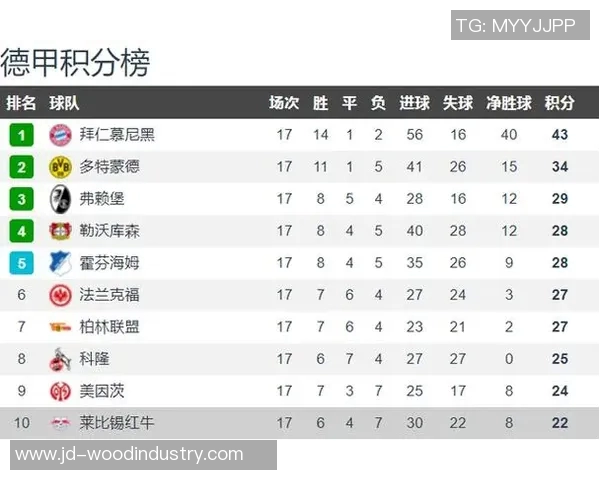
Task: Click the Borussia Dortmund club logo
Action: point(60,167)
